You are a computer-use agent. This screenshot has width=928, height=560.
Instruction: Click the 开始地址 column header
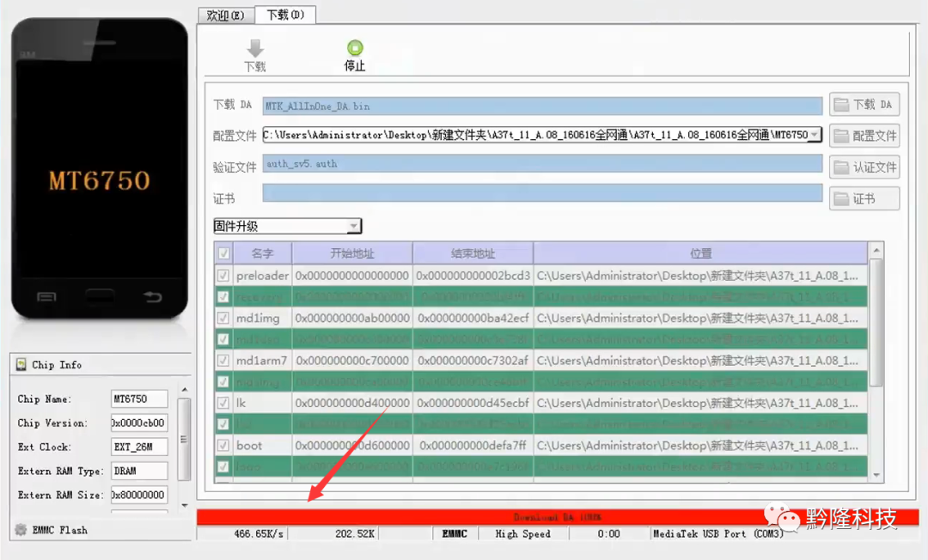(352, 253)
